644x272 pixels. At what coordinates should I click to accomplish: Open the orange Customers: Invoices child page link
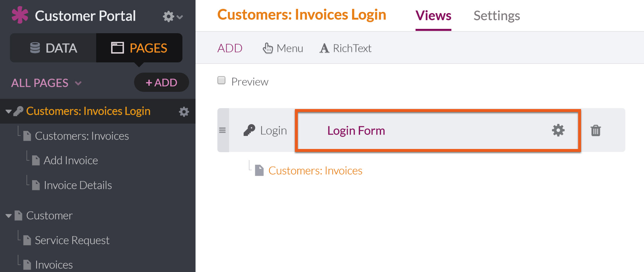[x=315, y=171]
